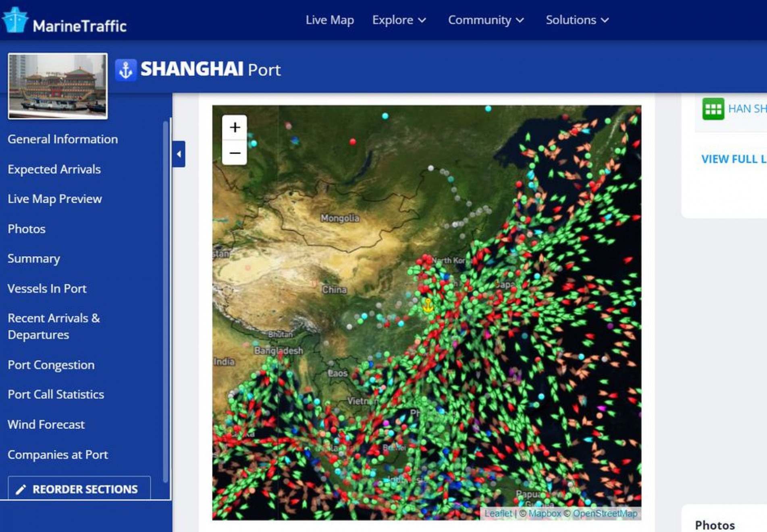767x532 pixels.
Task: Open the Community dropdown menu
Action: tap(486, 20)
